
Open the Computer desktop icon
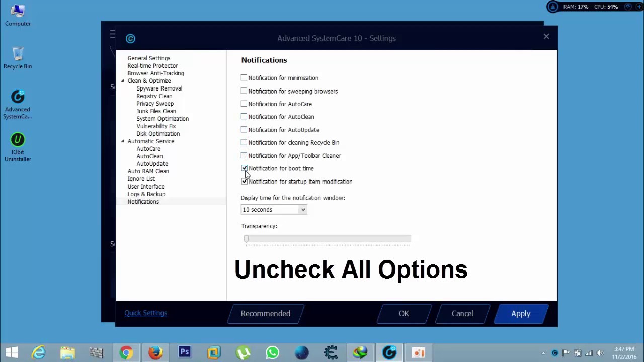click(x=18, y=15)
